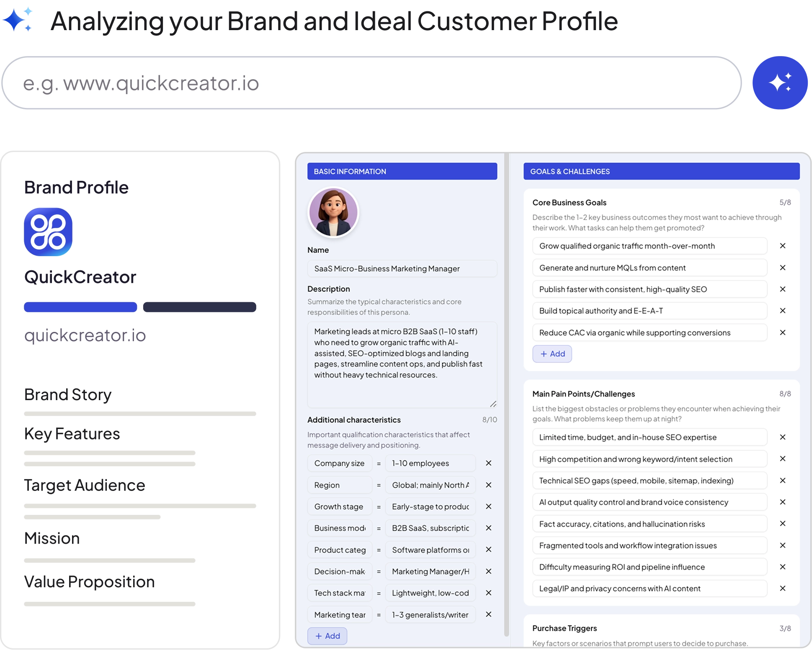Select the blue brand color bar

80,307
